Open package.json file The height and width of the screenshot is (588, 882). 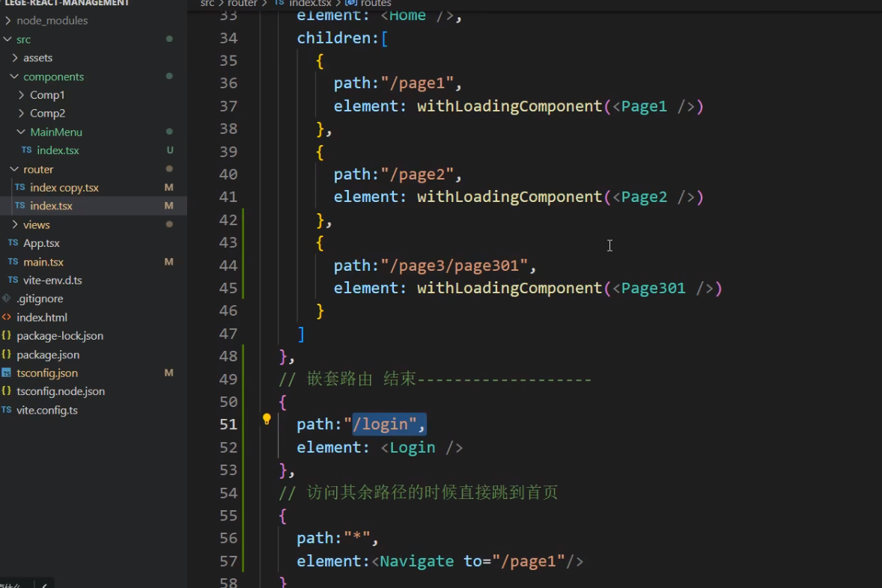click(48, 355)
